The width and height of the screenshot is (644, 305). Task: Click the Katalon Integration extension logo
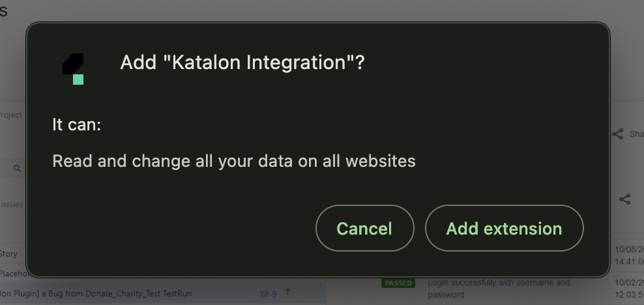[x=73, y=68]
